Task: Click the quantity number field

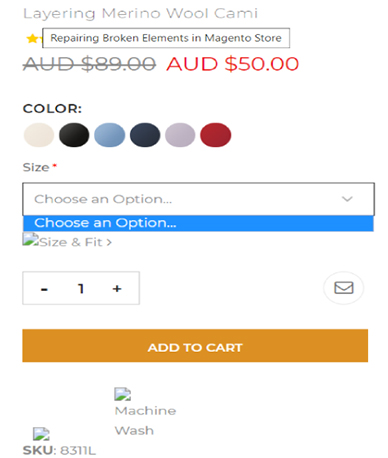Action: tap(81, 288)
